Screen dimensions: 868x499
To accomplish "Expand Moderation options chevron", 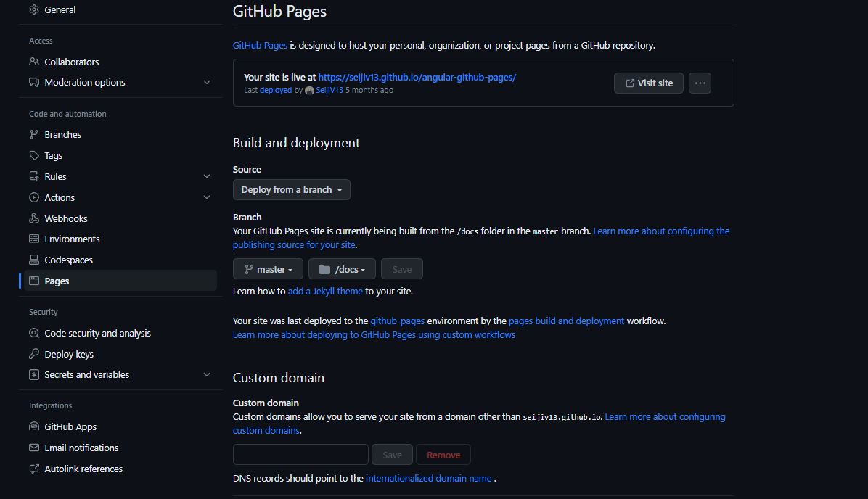I will [207, 82].
